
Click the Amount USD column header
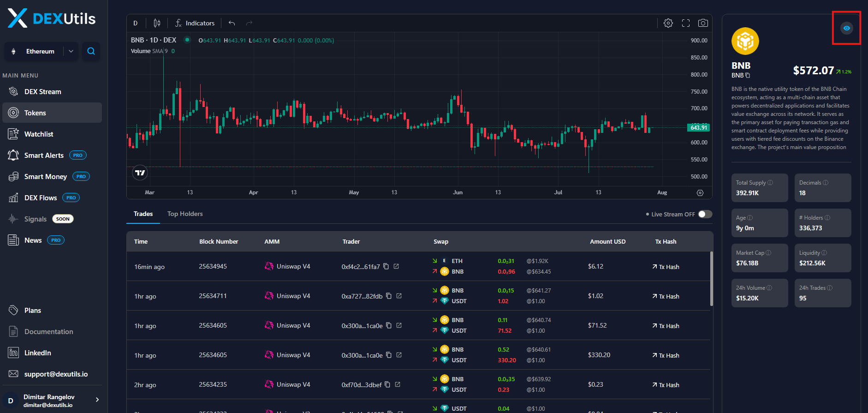coord(608,242)
